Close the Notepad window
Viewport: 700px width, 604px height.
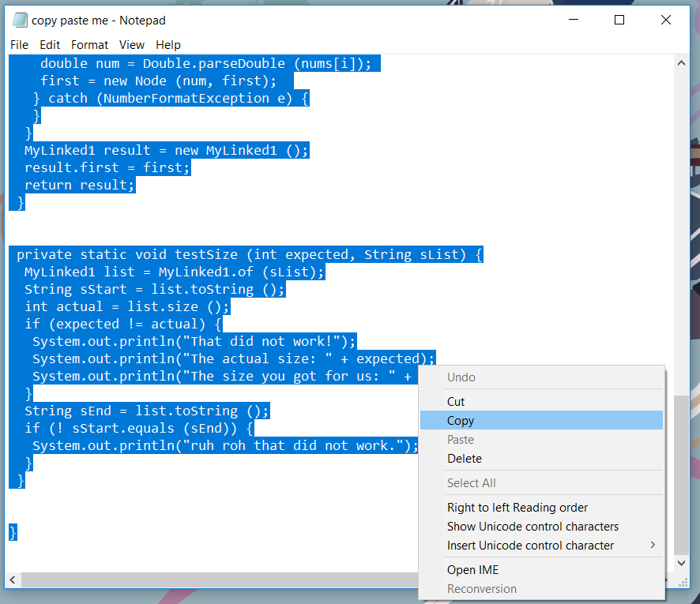[665, 20]
